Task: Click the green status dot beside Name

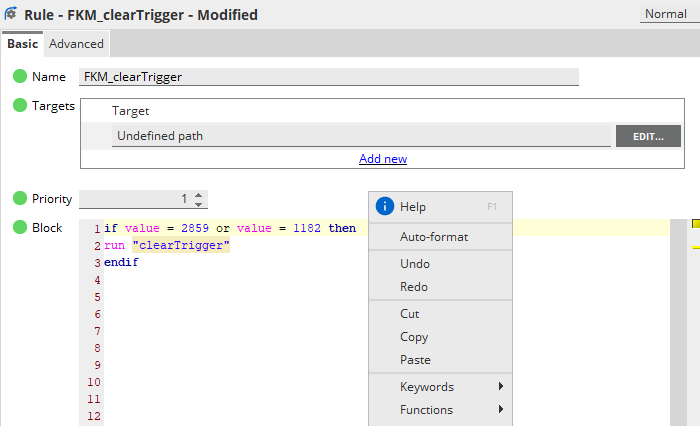Action: (19, 77)
